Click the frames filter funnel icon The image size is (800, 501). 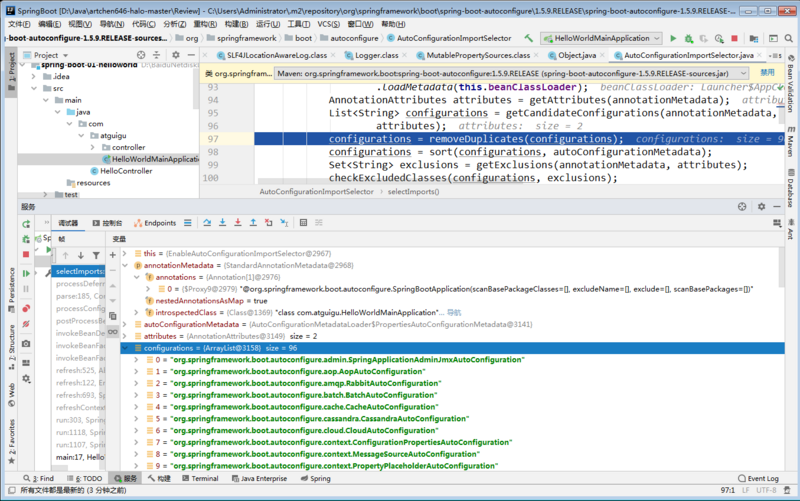coord(96,256)
